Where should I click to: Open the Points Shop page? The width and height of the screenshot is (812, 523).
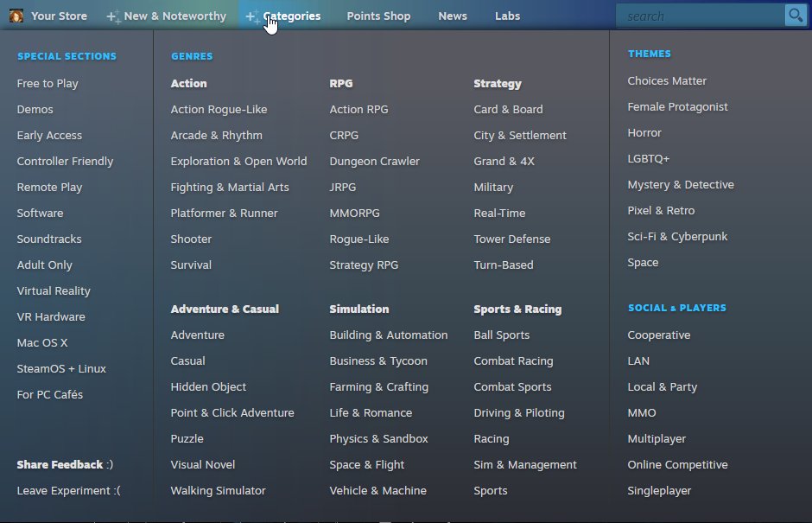tap(378, 15)
